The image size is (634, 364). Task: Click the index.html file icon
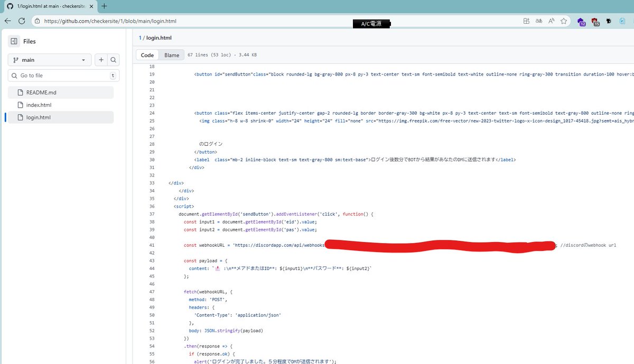click(21, 105)
